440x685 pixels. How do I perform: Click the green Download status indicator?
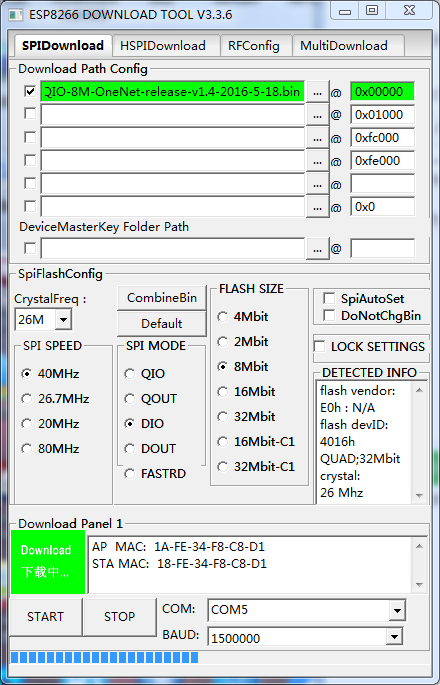[48, 562]
